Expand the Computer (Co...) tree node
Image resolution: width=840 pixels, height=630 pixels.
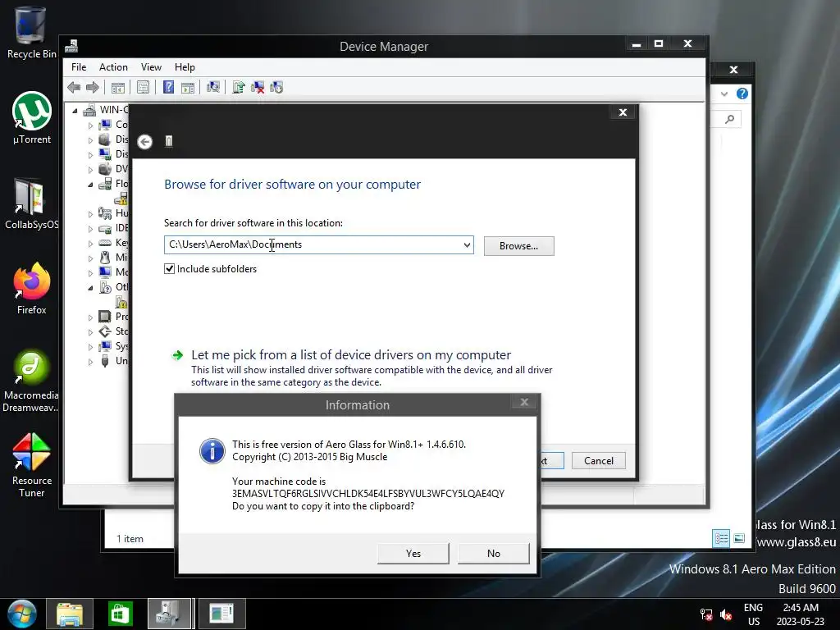(90, 126)
